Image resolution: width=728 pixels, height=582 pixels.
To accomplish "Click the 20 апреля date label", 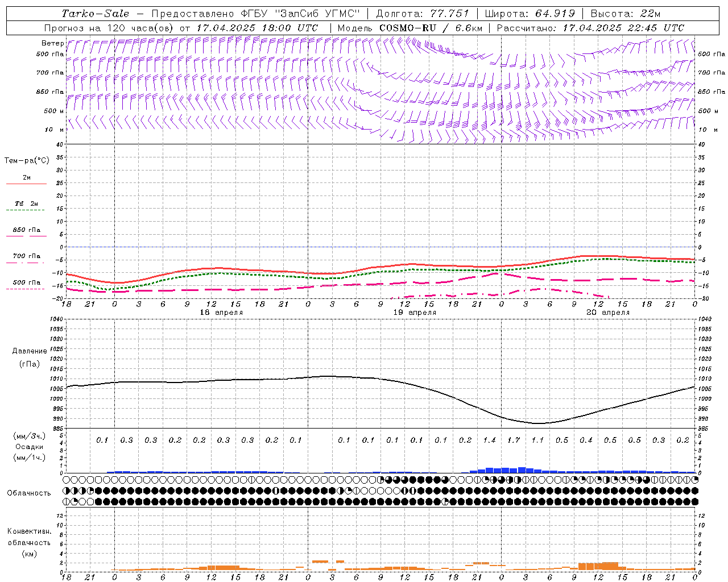I will tap(608, 313).
